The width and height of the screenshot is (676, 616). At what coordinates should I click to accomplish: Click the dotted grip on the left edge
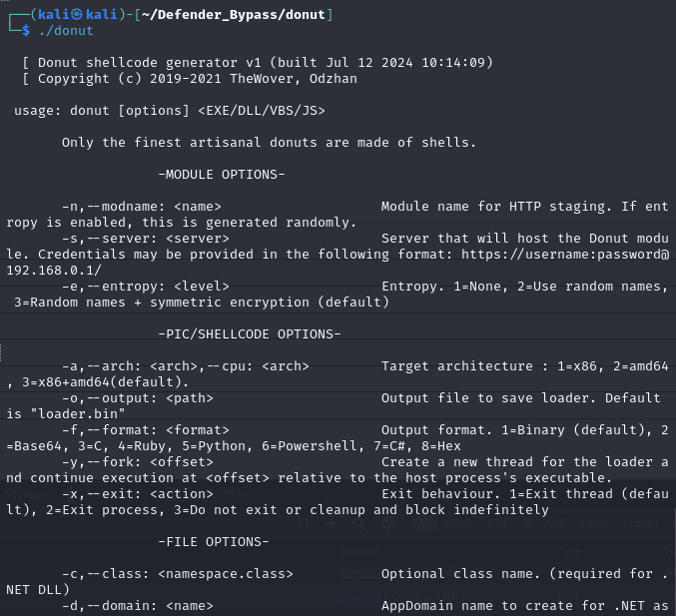(x=1, y=352)
